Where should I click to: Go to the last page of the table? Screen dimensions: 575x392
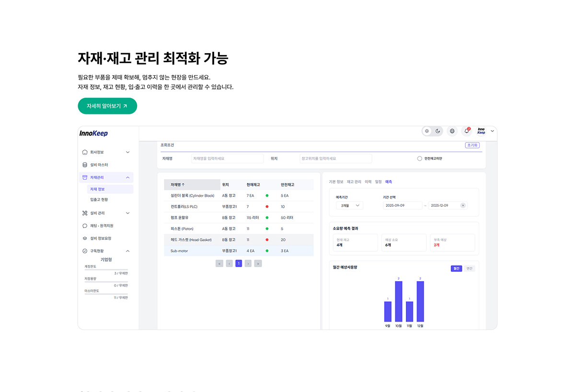(x=258, y=263)
